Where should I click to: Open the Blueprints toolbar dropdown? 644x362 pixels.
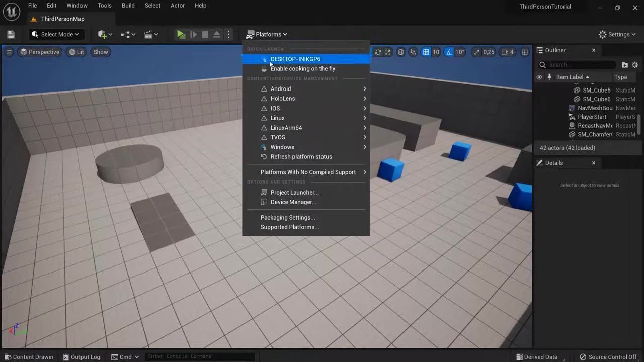point(128,34)
